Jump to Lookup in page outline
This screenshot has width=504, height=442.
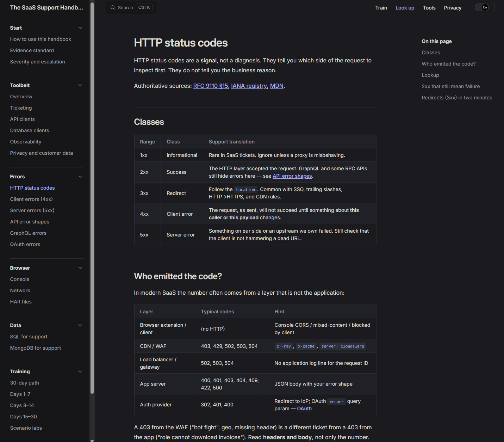pos(430,75)
